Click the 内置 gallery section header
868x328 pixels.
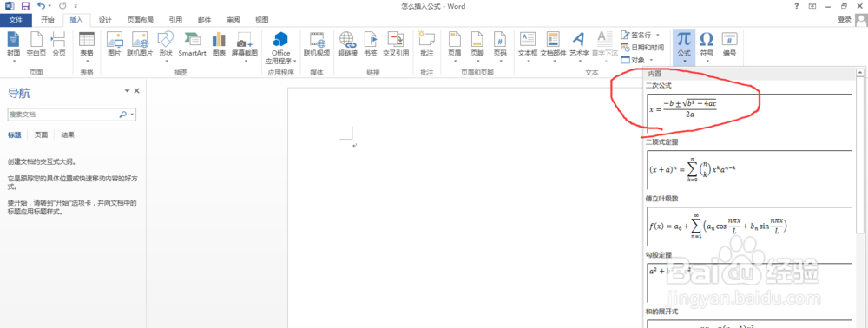(x=750, y=73)
